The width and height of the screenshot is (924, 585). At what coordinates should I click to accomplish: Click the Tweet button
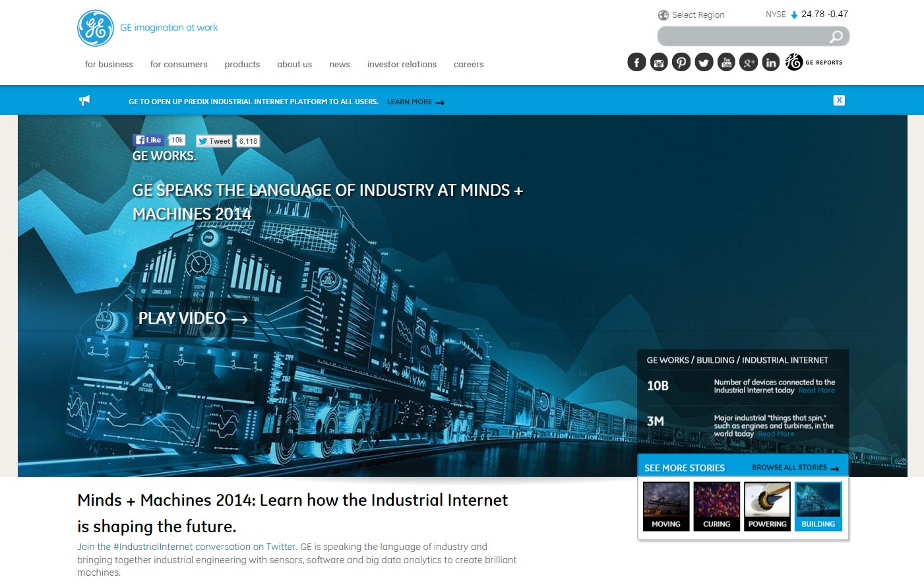click(214, 140)
